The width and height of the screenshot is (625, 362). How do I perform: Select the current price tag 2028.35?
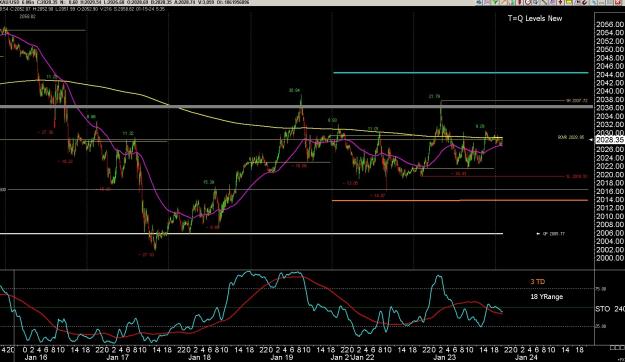coord(609,140)
